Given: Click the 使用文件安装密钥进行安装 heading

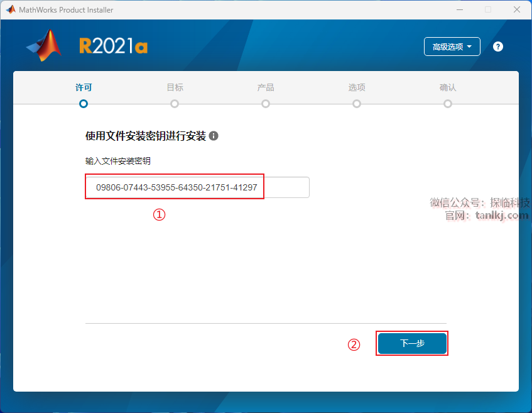Looking at the screenshot, I should [x=146, y=136].
